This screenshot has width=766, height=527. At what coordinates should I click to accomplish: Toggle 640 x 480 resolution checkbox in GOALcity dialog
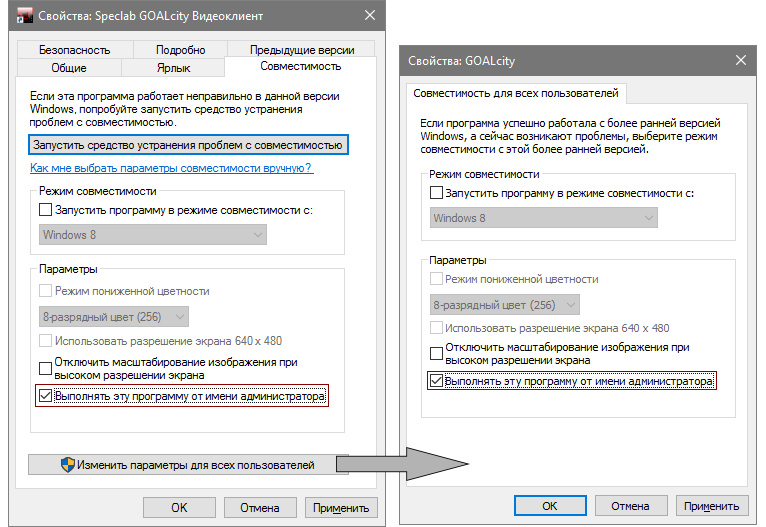coord(436,328)
